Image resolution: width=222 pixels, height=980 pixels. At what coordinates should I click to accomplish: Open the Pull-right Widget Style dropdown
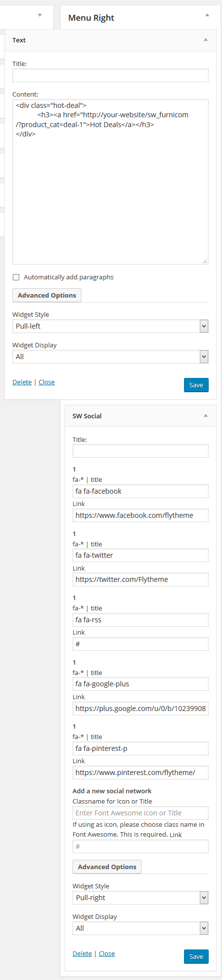141,898
